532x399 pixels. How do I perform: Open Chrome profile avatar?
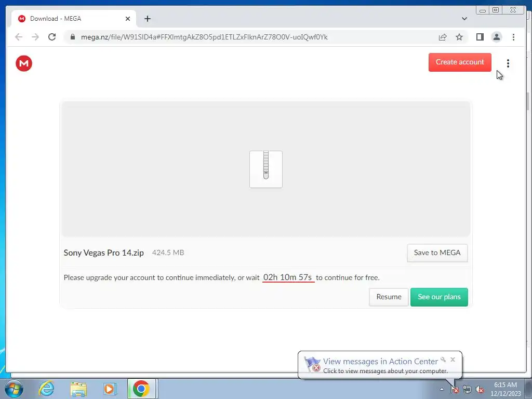[x=496, y=37]
